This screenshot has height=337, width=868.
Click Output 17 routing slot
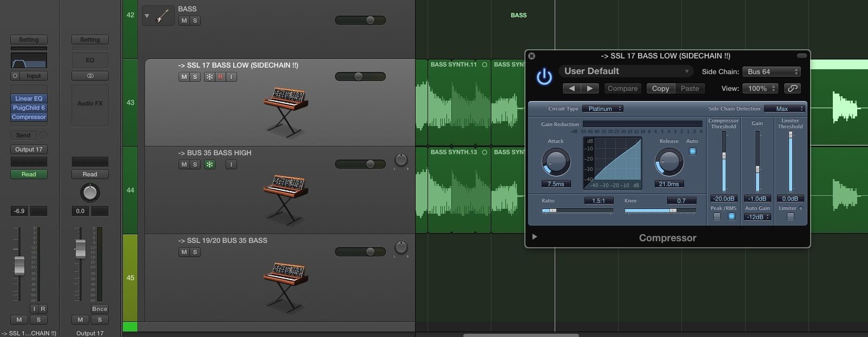coord(29,149)
